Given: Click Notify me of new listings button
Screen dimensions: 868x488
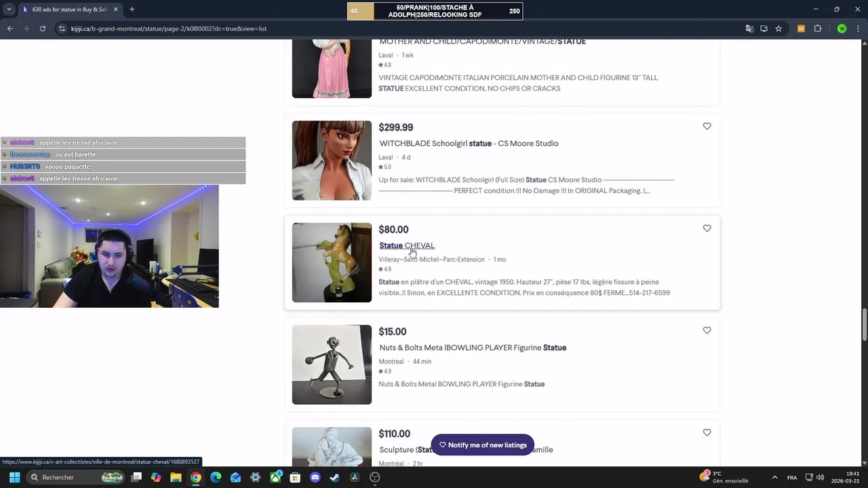Looking at the screenshot, I should pos(482,445).
